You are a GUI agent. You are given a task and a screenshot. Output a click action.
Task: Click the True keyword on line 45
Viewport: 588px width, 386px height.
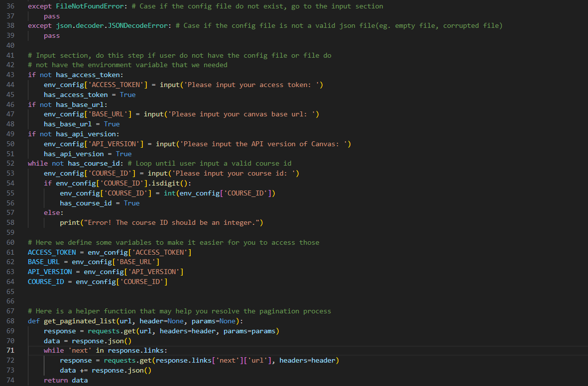click(127, 95)
